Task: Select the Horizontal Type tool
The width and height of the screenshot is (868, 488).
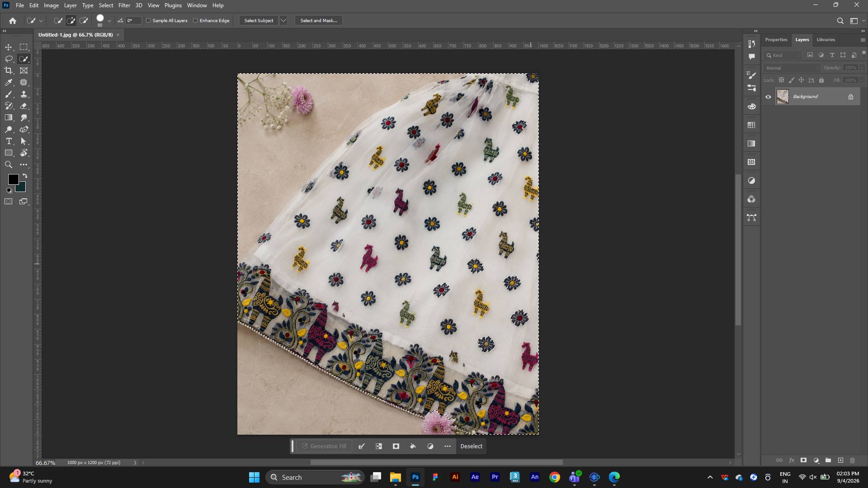Action: (9, 141)
